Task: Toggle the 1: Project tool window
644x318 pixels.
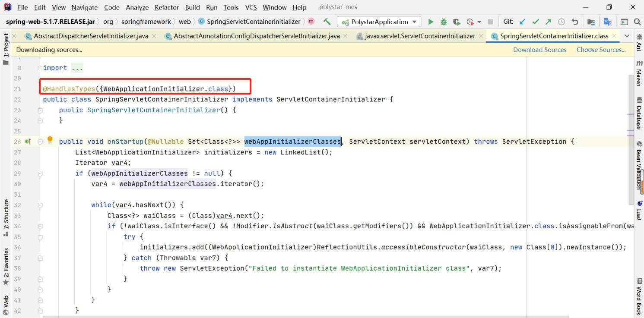Action: [x=6, y=49]
